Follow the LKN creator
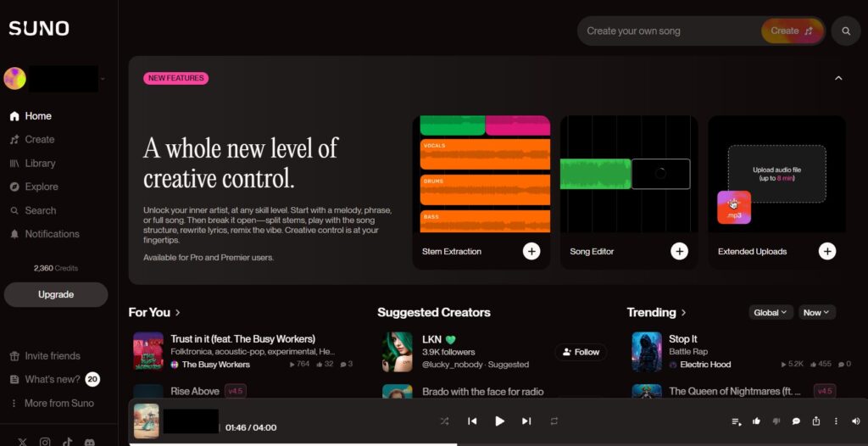This screenshot has width=868, height=446. 581,352
